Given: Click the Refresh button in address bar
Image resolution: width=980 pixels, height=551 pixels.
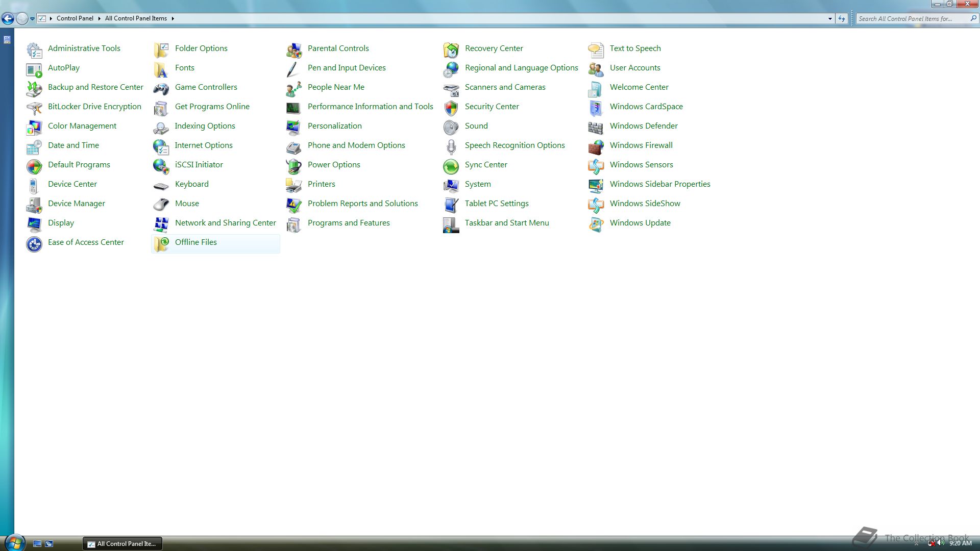Looking at the screenshot, I should click(x=842, y=18).
